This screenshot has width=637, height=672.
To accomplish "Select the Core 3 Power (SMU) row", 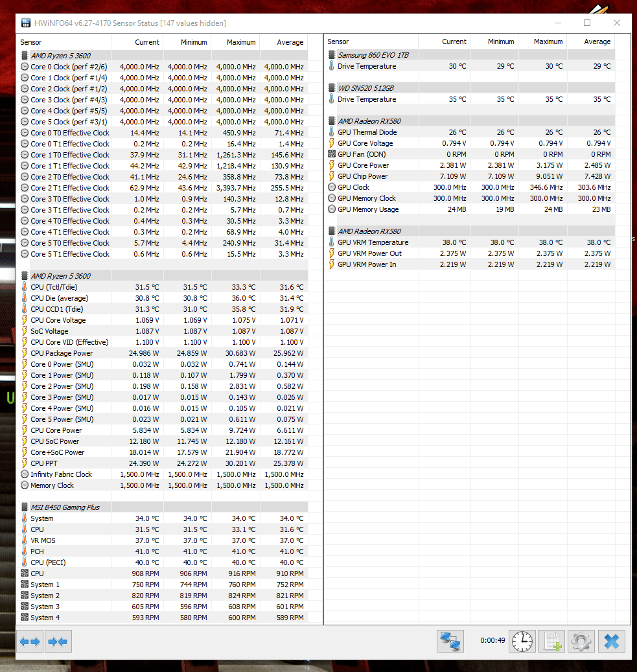I will [x=164, y=397].
